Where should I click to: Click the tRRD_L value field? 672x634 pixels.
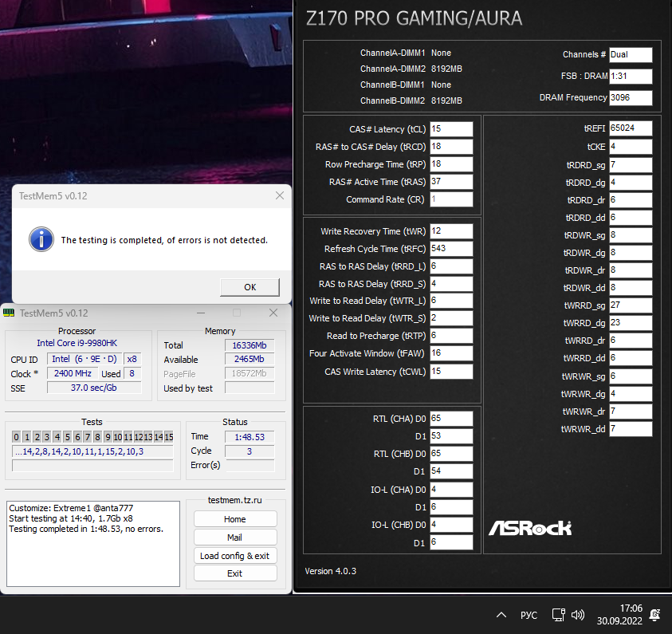click(451, 266)
